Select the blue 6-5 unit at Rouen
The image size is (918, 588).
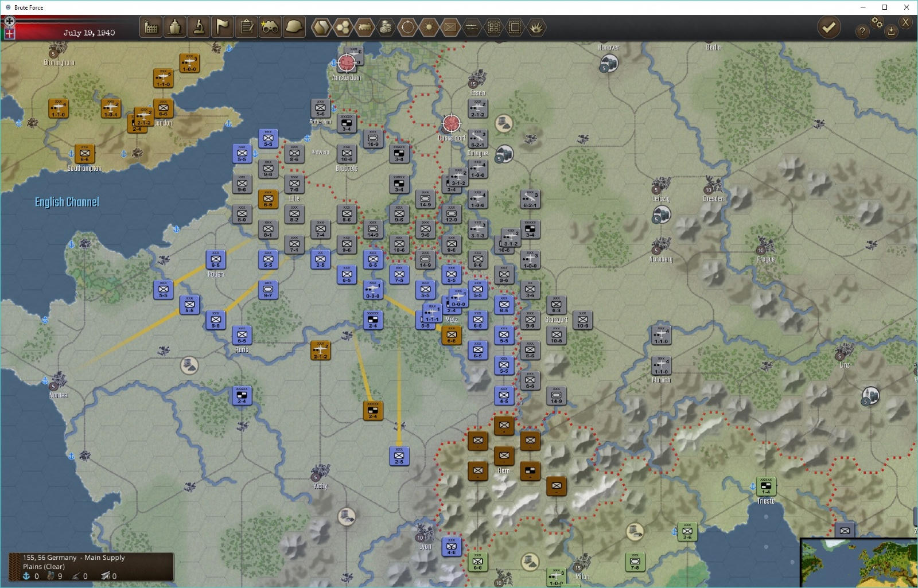pos(216,260)
